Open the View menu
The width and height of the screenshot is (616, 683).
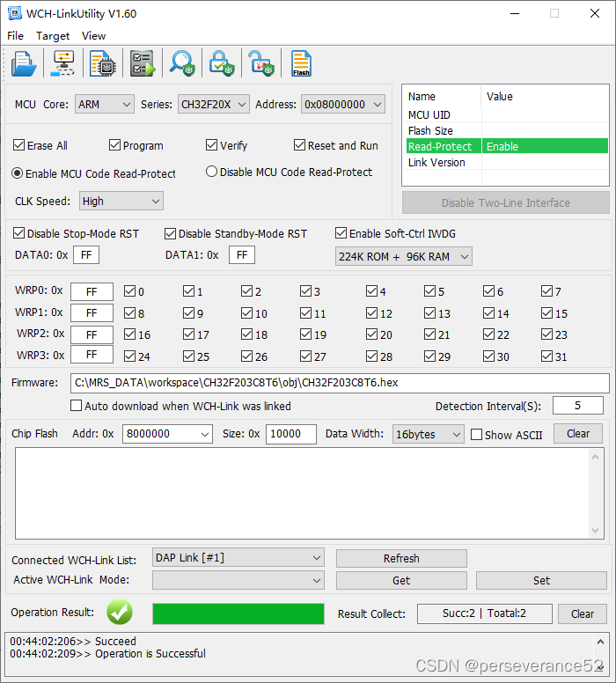tap(93, 36)
